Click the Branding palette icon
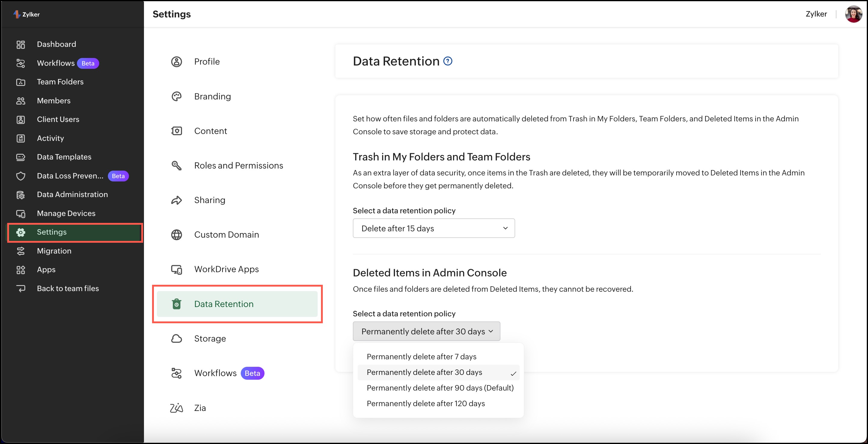Image resolution: width=868 pixels, height=444 pixels. click(176, 96)
